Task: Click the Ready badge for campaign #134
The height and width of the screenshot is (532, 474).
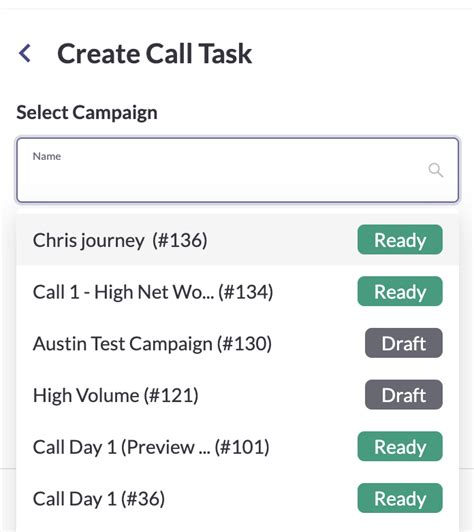Action: point(400,291)
